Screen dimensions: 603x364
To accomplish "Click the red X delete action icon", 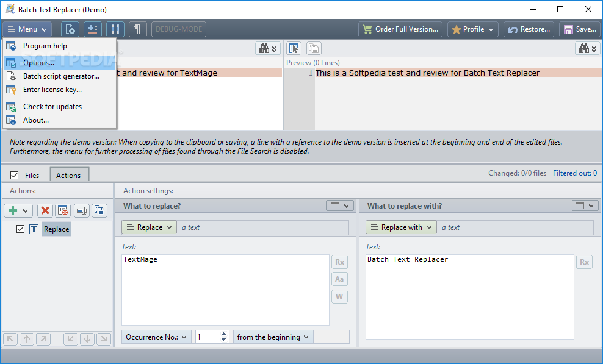I will [45, 210].
